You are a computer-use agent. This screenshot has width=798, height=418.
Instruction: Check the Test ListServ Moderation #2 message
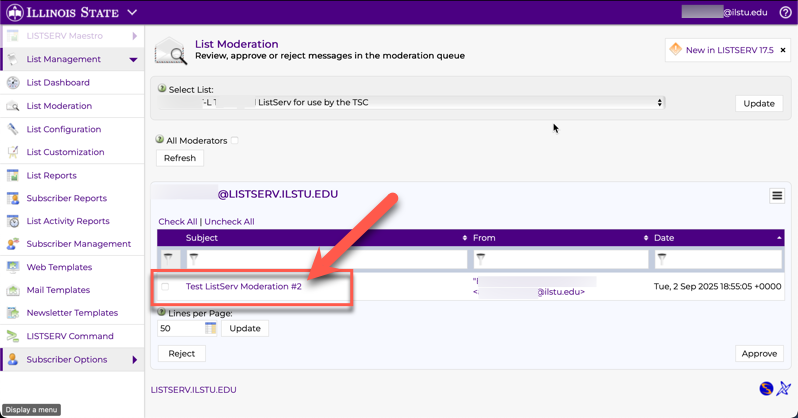tap(166, 287)
